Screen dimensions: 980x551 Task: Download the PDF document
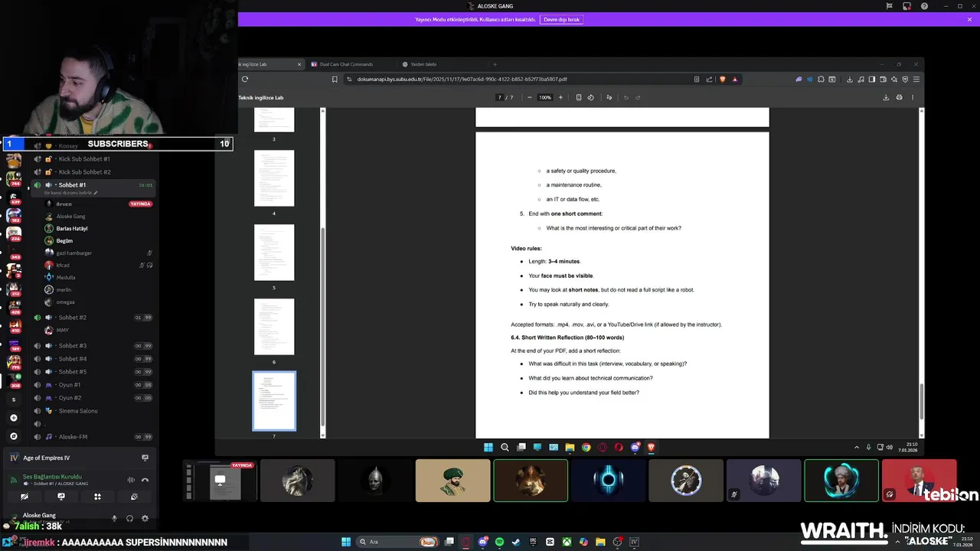(x=886, y=97)
